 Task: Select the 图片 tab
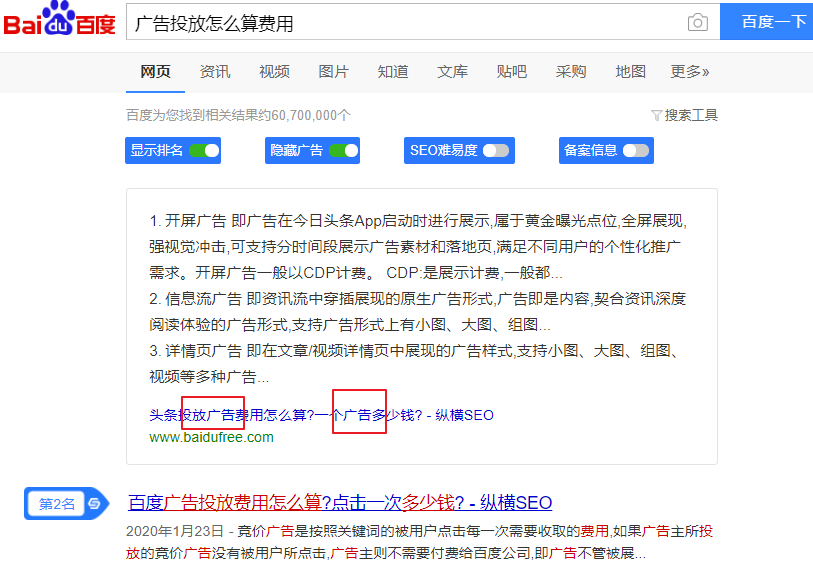click(x=334, y=72)
